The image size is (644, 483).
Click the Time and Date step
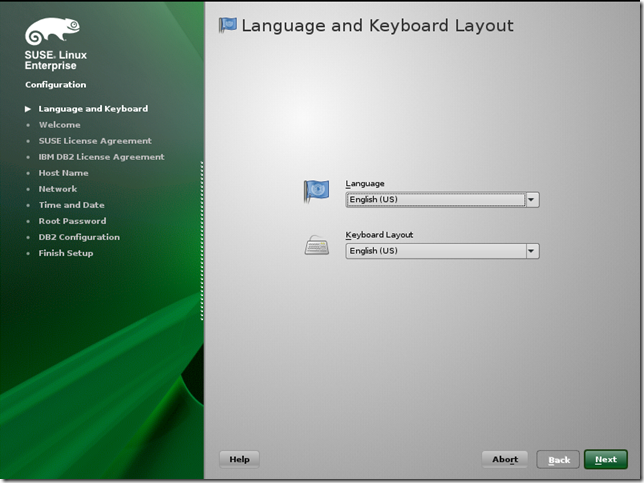coord(71,205)
